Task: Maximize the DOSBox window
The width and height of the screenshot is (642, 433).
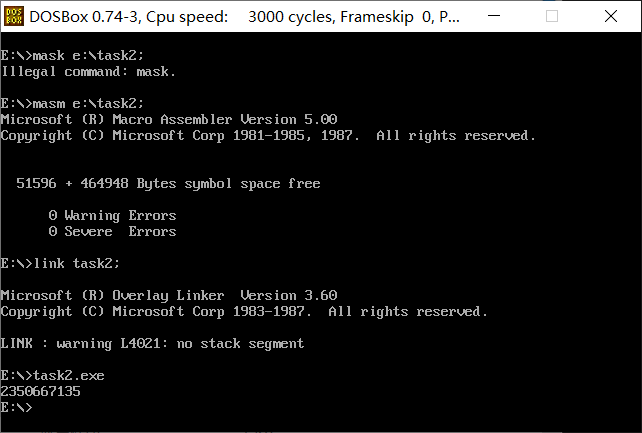Action: [552, 16]
